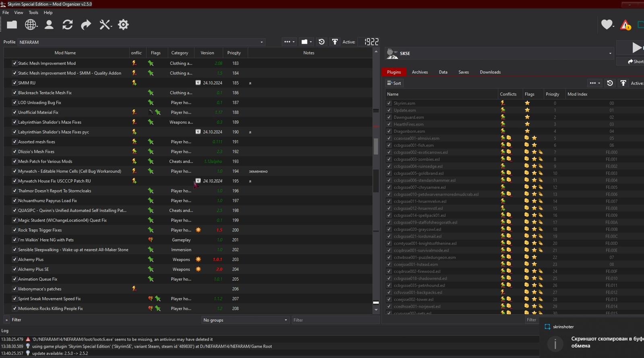Open the No groups dropdown
The width and height of the screenshot is (644, 358).
tap(245, 320)
